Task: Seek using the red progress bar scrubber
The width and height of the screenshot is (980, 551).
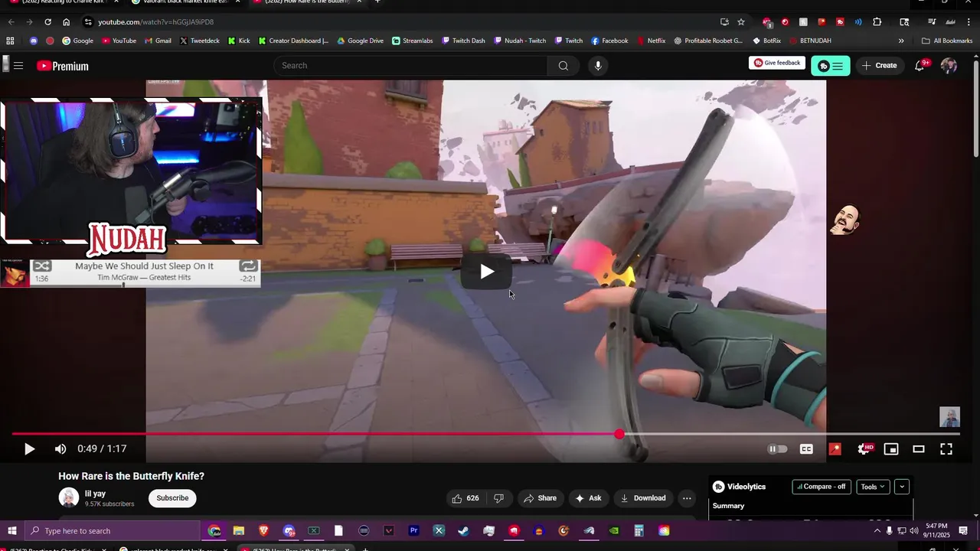Action: (619, 434)
